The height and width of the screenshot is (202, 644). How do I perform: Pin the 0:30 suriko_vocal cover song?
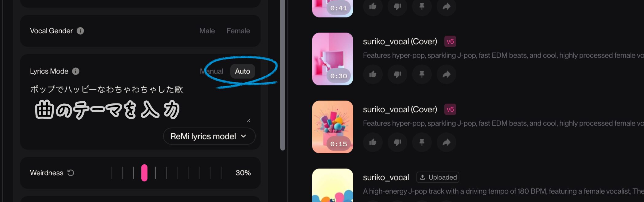[x=422, y=74]
